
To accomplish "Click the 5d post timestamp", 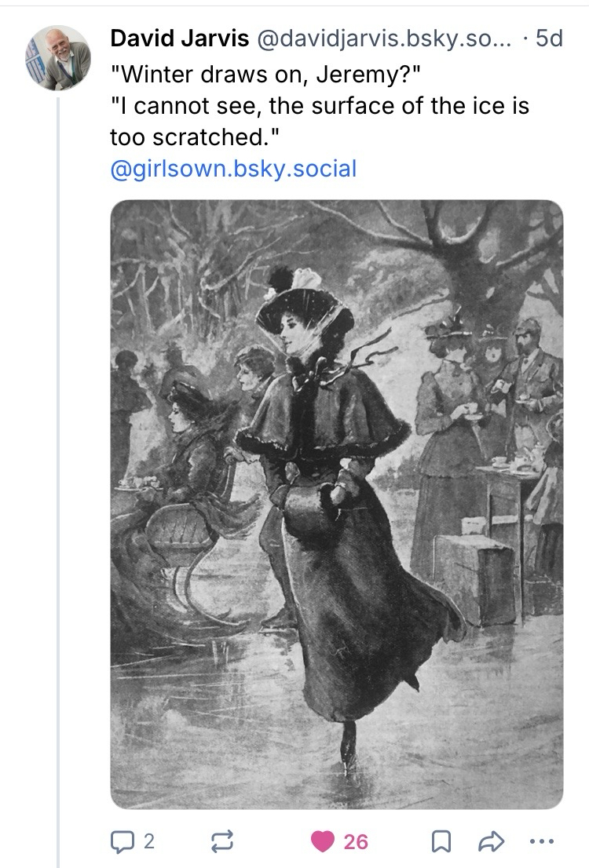I will point(548,38).
